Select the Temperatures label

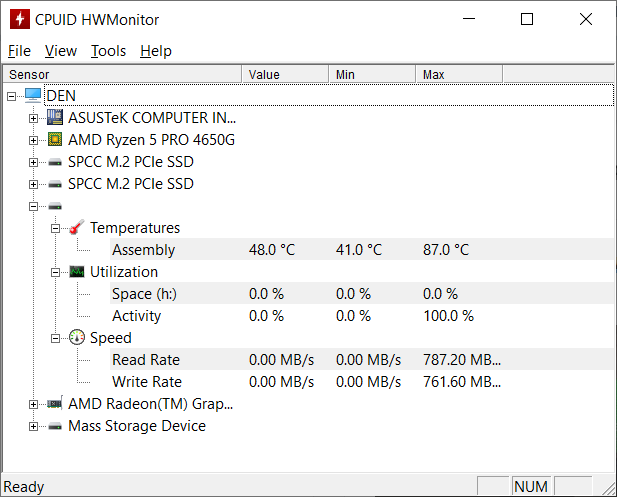pyautogui.click(x=135, y=228)
